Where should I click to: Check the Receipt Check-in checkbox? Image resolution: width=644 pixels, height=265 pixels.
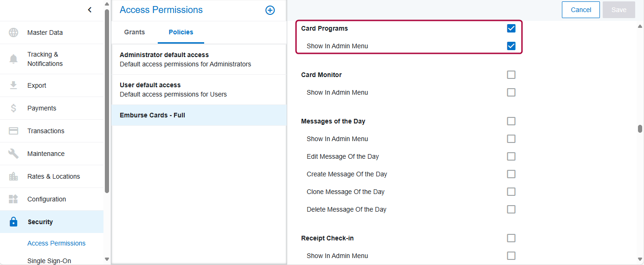pyautogui.click(x=511, y=238)
